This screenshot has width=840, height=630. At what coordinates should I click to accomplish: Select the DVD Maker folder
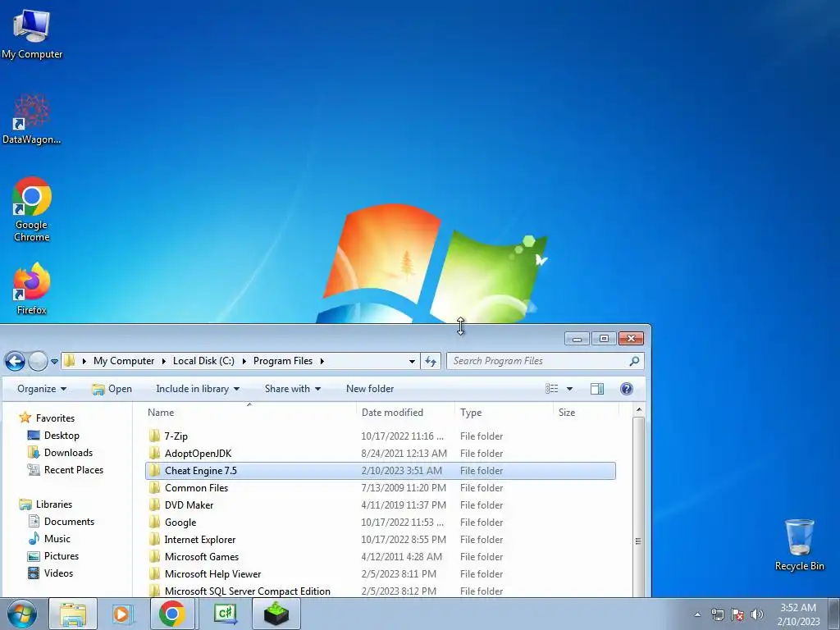(381, 504)
